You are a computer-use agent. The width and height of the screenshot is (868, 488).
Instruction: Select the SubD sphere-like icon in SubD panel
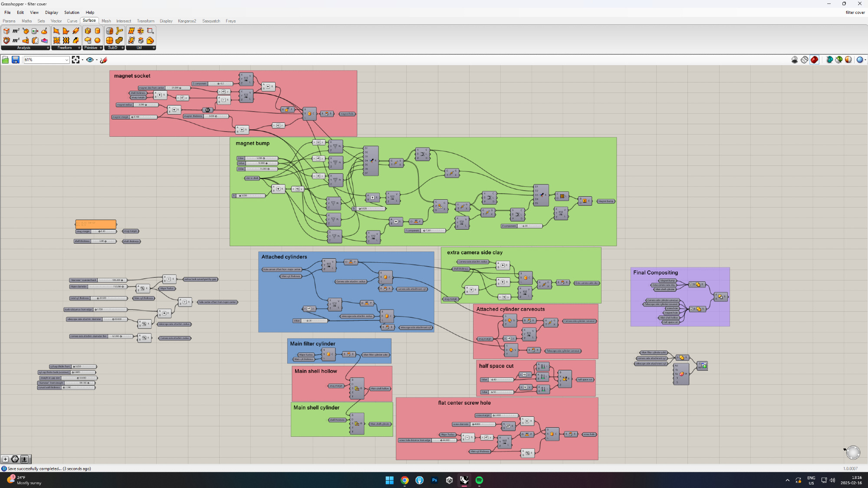(109, 40)
